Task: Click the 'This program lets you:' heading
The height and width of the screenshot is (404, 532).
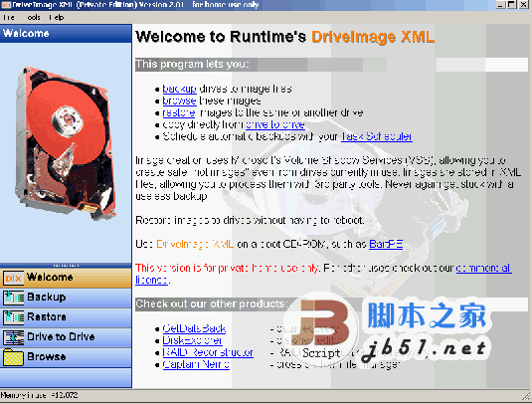Action: coord(192,65)
